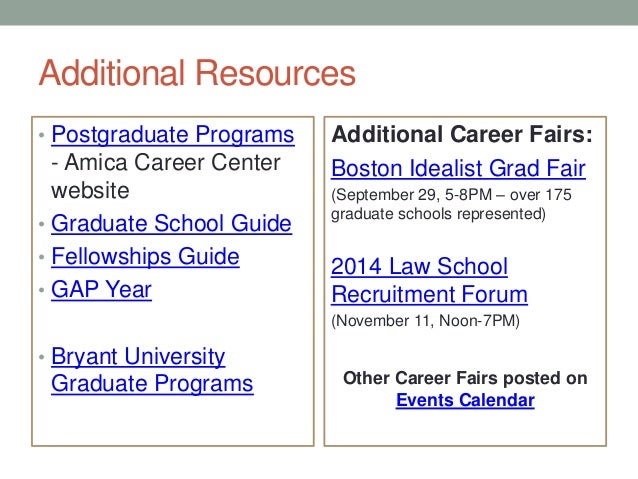Click the bullet beside Graduate School Guide
The image size is (638, 479).
point(42,224)
